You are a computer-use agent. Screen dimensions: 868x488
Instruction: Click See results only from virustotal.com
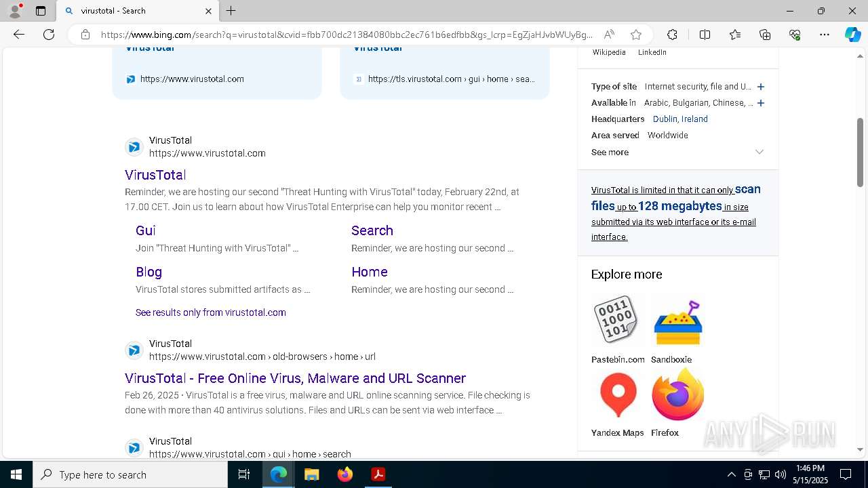coord(211,312)
